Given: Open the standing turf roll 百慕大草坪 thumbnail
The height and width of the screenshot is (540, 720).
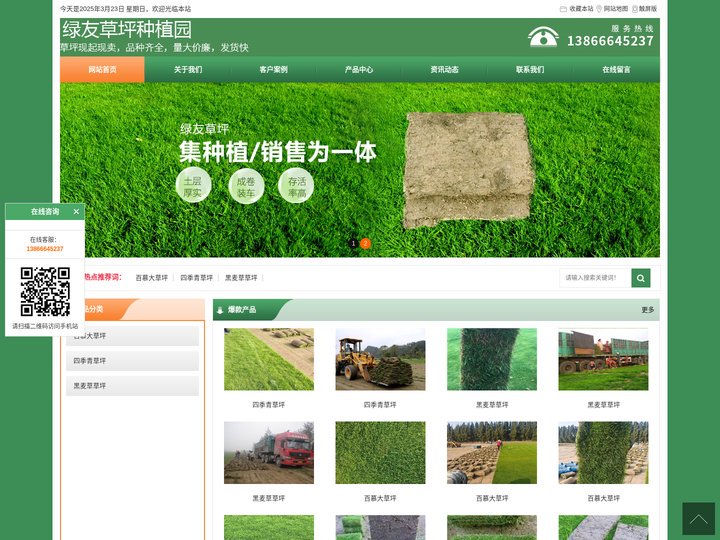Looking at the screenshot, I should pos(603,452).
